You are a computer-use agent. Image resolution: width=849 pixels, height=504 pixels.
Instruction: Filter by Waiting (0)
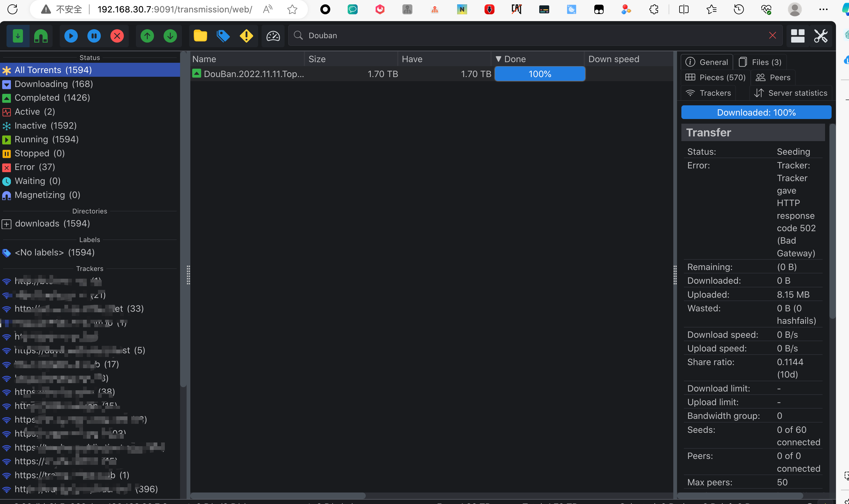tap(90, 181)
